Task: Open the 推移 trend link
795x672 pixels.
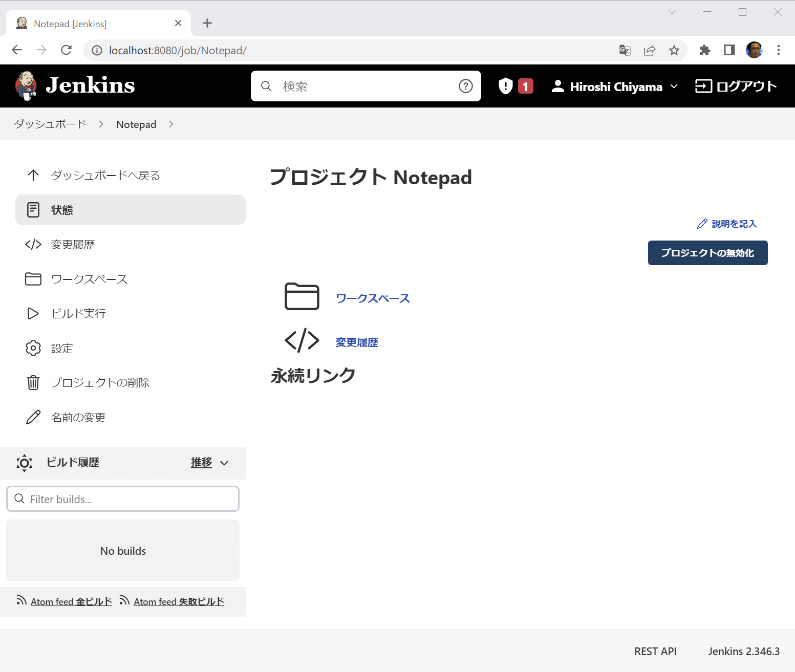Action: [x=201, y=463]
